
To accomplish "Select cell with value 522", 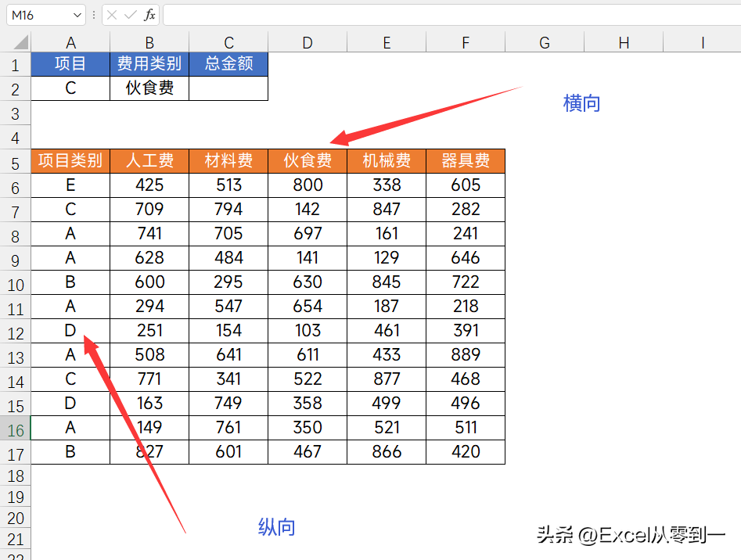I will 308,379.
